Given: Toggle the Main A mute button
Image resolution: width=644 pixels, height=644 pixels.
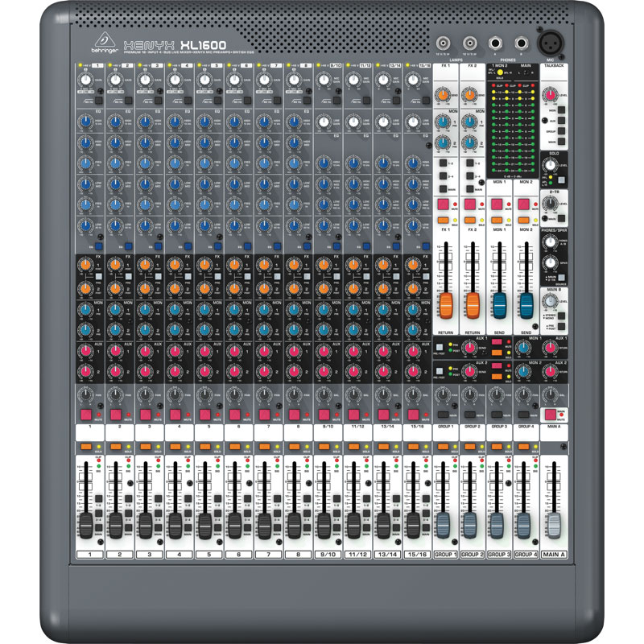Looking at the screenshot, I should click(551, 415).
